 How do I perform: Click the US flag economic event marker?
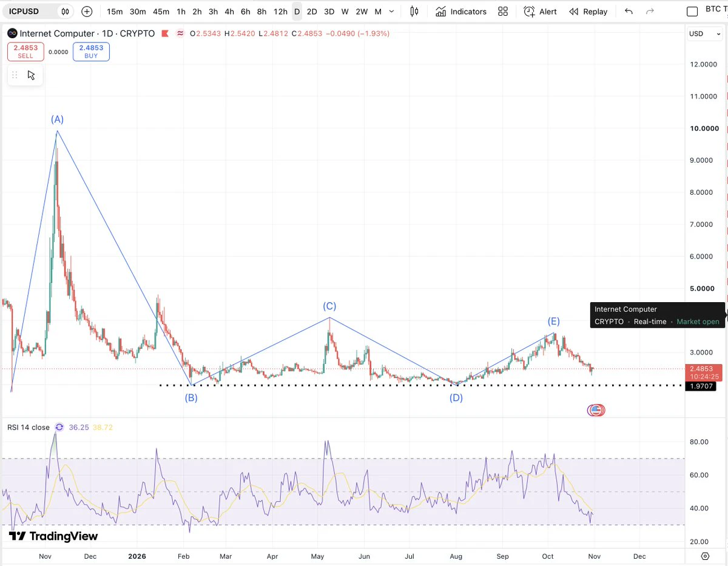tap(596, 410)
